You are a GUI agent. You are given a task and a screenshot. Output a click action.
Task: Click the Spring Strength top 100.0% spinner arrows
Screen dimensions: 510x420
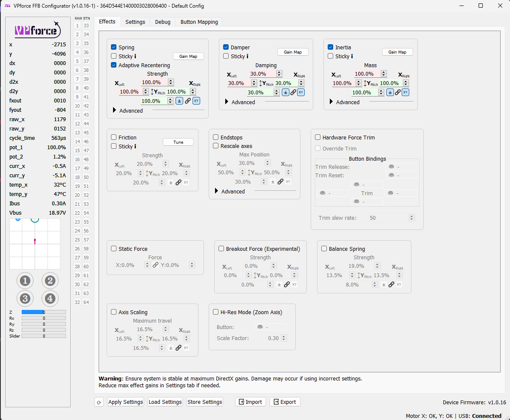[170, 82]
